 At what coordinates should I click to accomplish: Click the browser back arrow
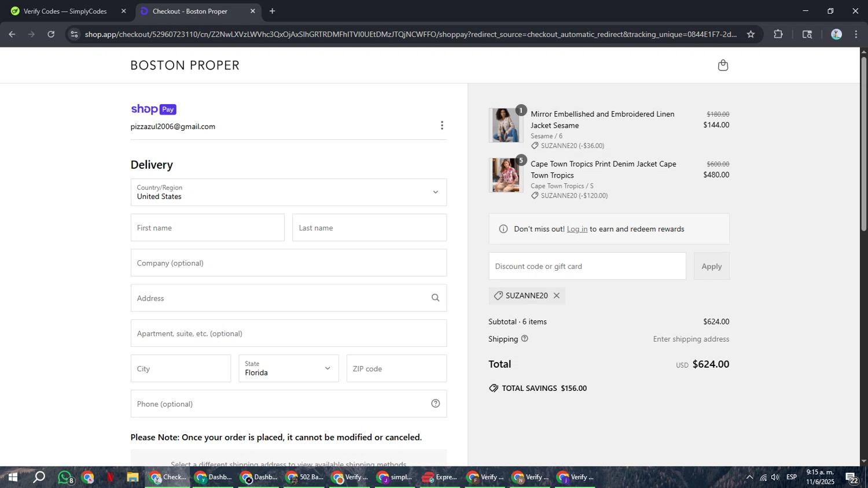coord(12,34)
